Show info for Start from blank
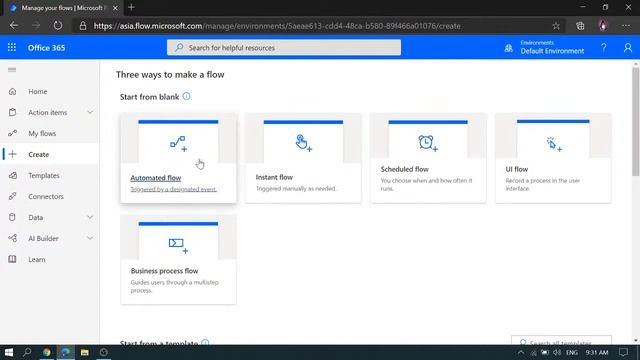Screen dimensions: 640x360 187,96
